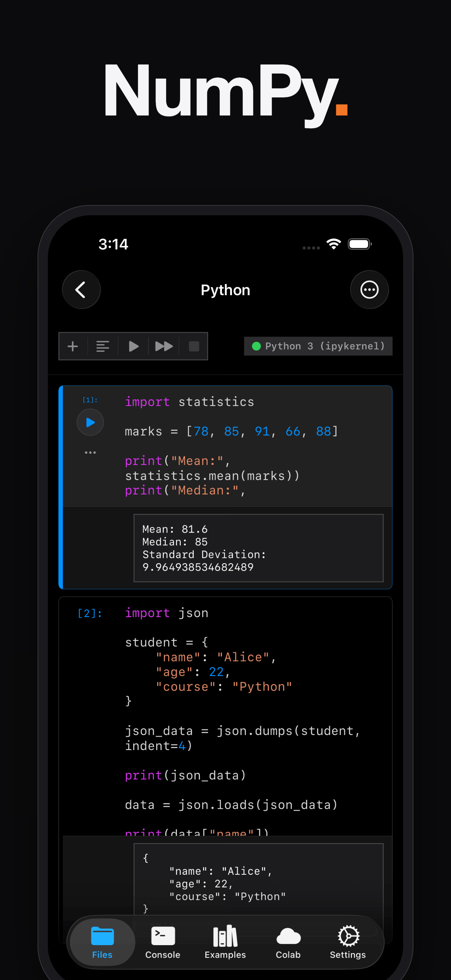Open the Files tab
Image resolution: width=451 pixels, height=980 pixels.
pyautogui.click(x=102, y=943)
